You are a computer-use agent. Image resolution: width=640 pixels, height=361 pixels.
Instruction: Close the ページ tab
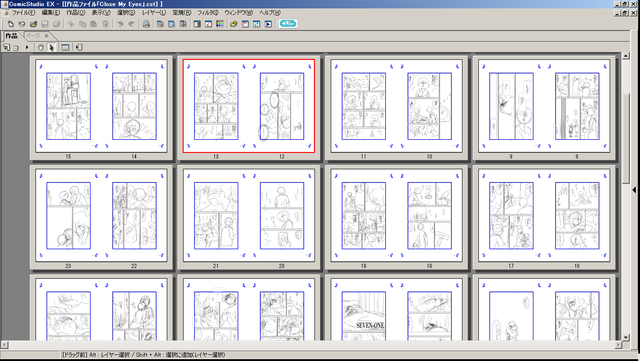(x=47, y=36)
